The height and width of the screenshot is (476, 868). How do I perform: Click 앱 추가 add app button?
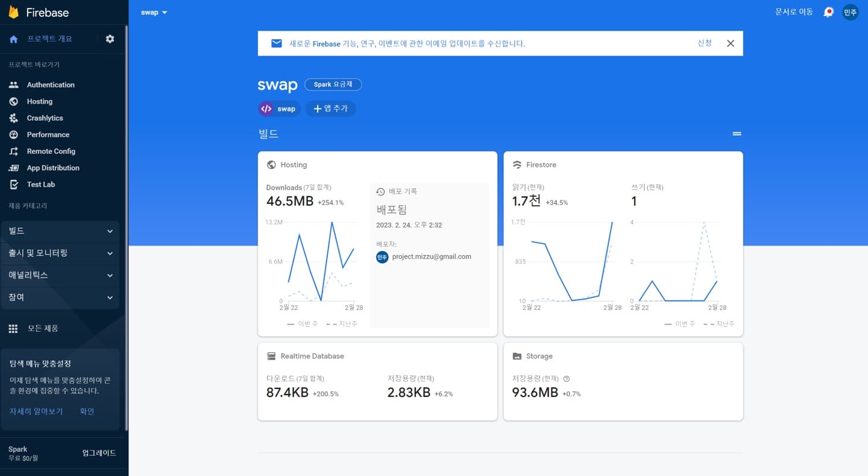click(x=331, y=109)
